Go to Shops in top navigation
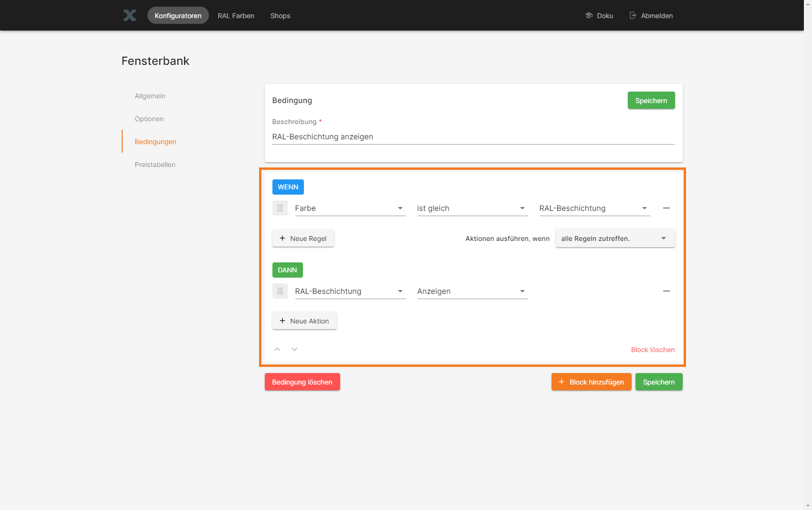Viewport: 812px width, 510px height. point(280,16)
